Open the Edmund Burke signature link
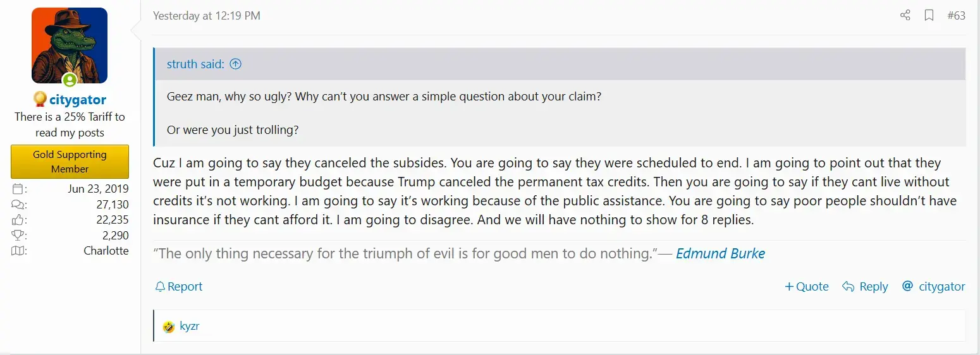980x355 pixels. (720, 254)
